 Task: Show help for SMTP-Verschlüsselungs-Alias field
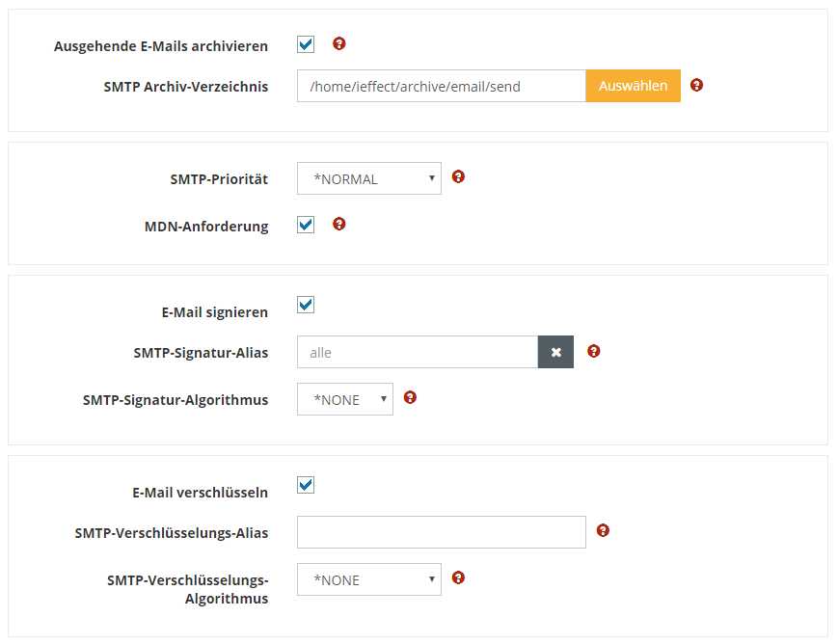[x=603, y=530]
